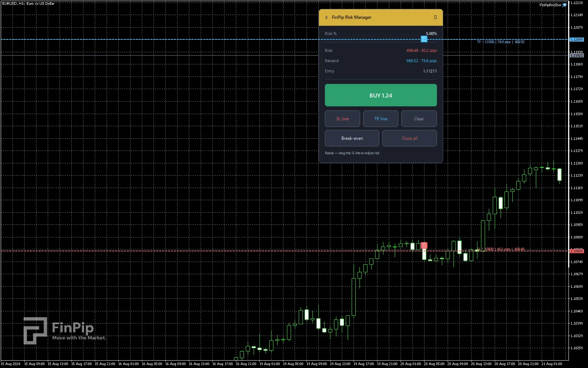Click the FinPipRmShot label text
The height and width of the screenshot is (368, 588).
click(550, 5)
